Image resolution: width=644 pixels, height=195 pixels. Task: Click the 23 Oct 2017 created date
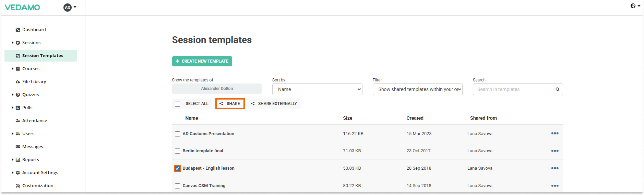point(418,151)
